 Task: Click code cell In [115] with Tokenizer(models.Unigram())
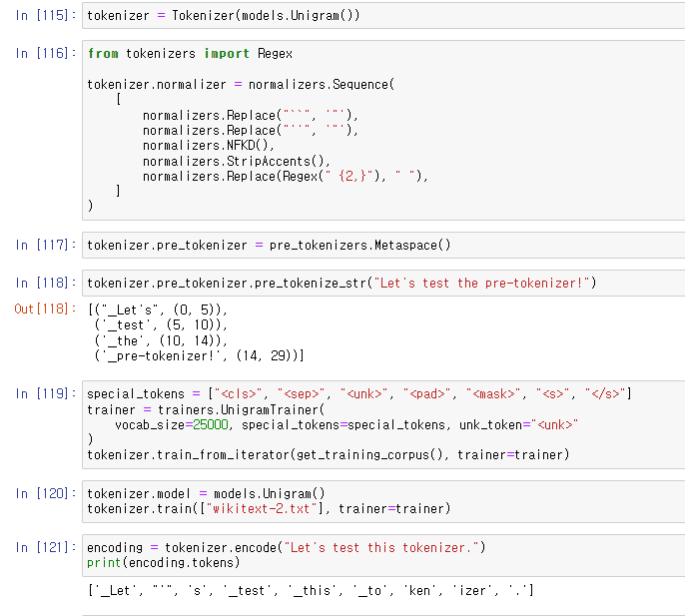click(383, 15)
